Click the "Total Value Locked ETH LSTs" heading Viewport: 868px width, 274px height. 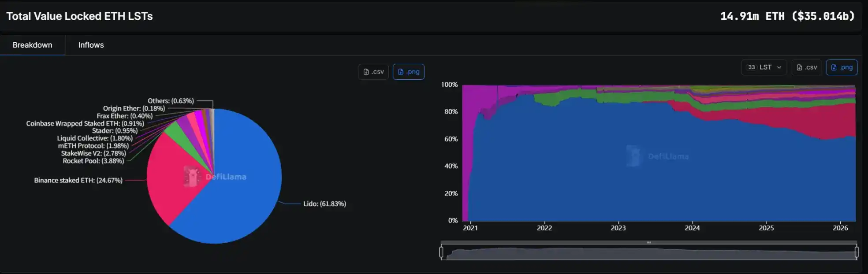(79, 16)
